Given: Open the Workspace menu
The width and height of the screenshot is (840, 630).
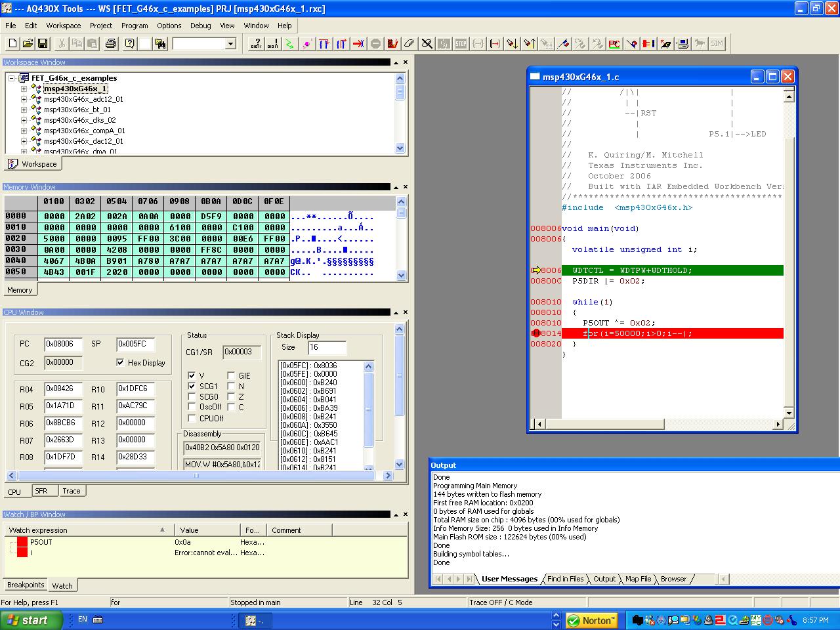Looking at the screenshot, I should click(64, 26).
